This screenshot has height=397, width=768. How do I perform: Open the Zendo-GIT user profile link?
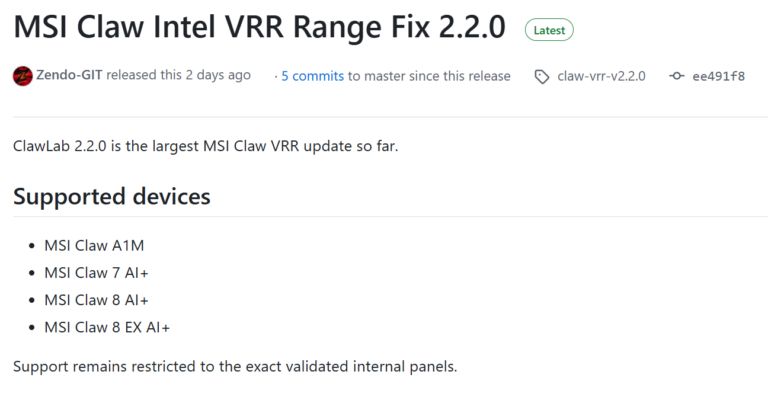coord(69,75)
